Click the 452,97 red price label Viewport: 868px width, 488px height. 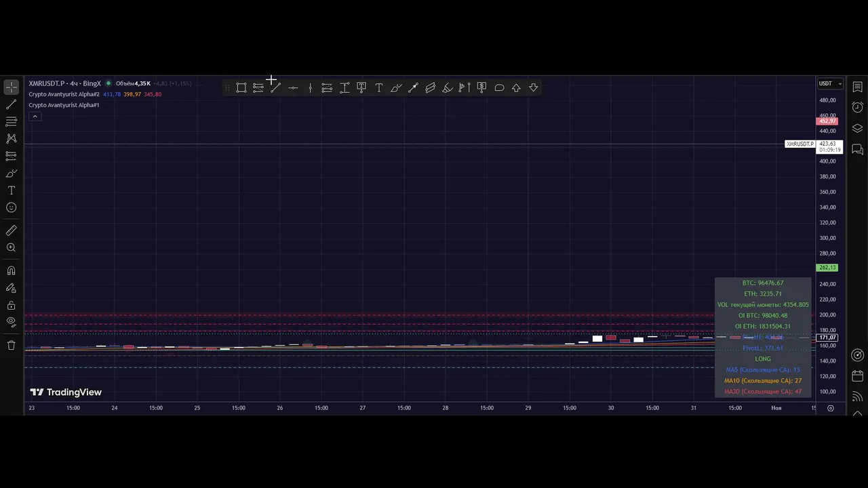tap(827, 121)
